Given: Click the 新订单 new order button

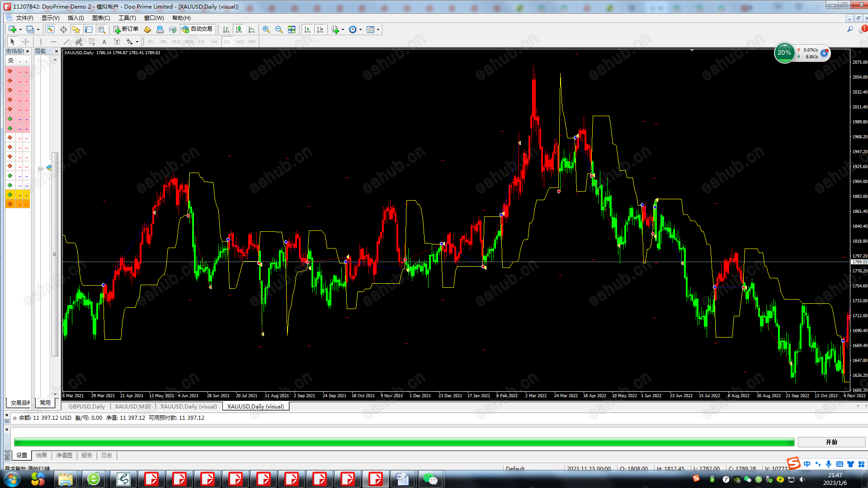Looking at the screenshot, I should 126,29.
